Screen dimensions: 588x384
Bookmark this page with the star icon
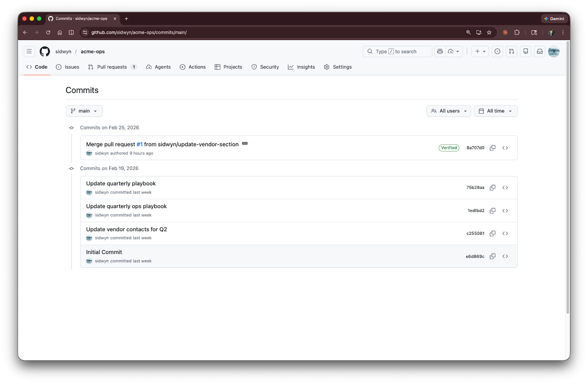(x=489, y=32)
